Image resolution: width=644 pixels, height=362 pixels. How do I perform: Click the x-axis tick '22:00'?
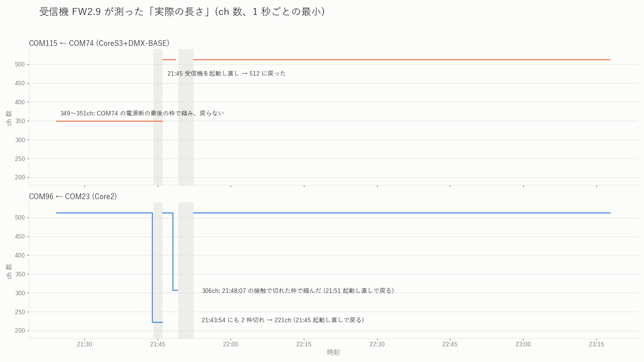point(231,344)
